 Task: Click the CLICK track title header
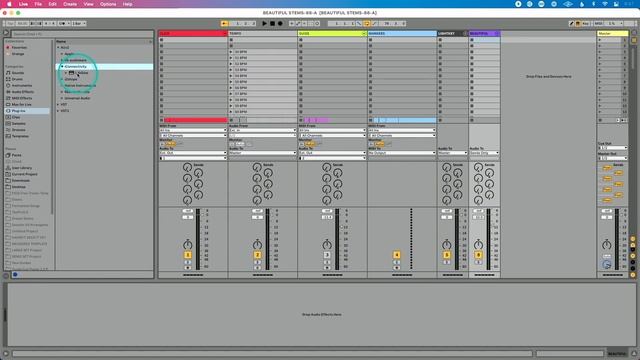[x=193, y=33]
